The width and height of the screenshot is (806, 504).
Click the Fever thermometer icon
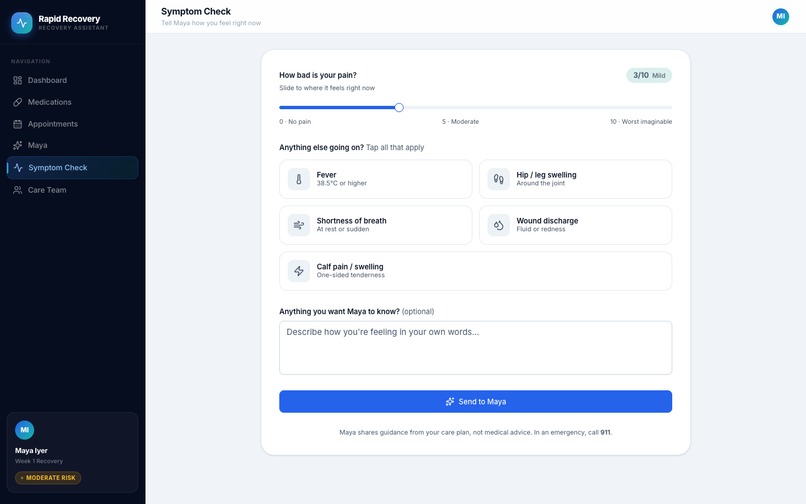pyautogui.click(x=299, y=179)
